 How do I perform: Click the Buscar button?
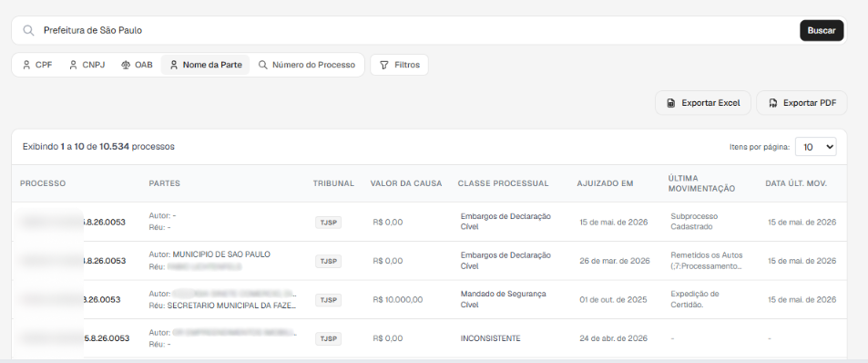(x=822, y=30)
